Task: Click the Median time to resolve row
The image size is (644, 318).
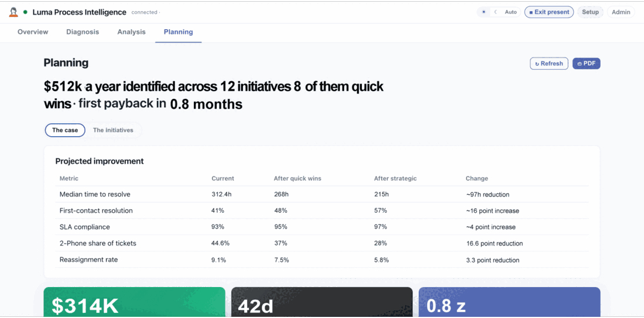Action: pyautogui.click(x=321, y=195)
